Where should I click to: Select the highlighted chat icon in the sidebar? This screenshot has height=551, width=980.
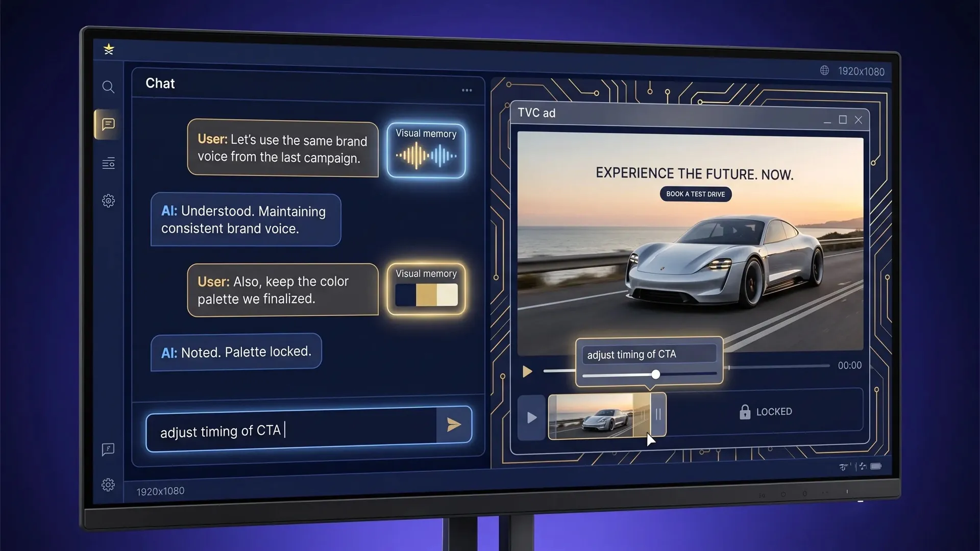coord(108,124)
